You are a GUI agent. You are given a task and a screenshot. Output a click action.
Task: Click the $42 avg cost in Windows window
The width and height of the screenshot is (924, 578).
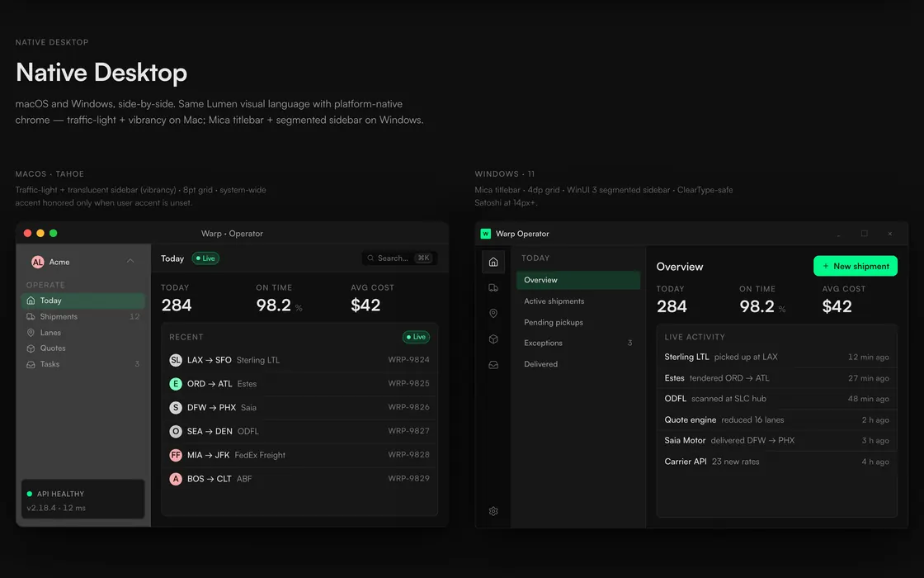[x=837, y=306]
